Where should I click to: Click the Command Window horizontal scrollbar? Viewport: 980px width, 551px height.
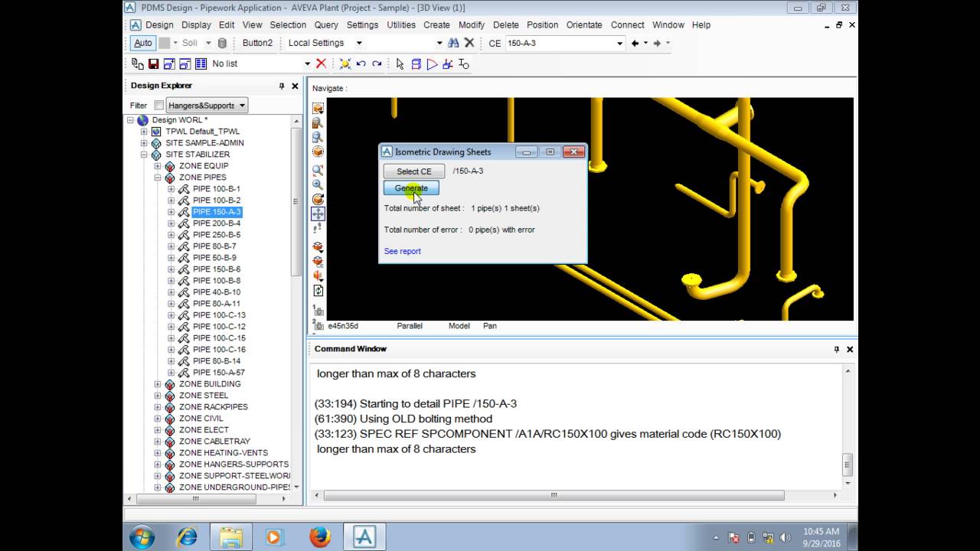click(x=554, y=495)
